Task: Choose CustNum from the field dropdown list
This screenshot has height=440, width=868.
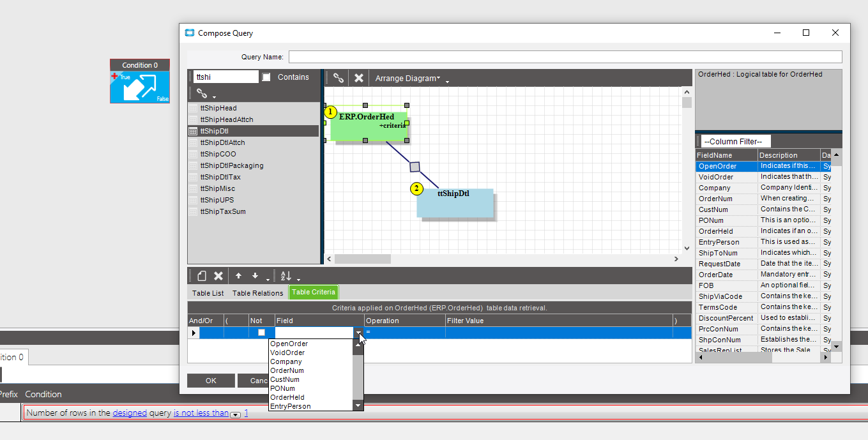Action: point(311,379)
